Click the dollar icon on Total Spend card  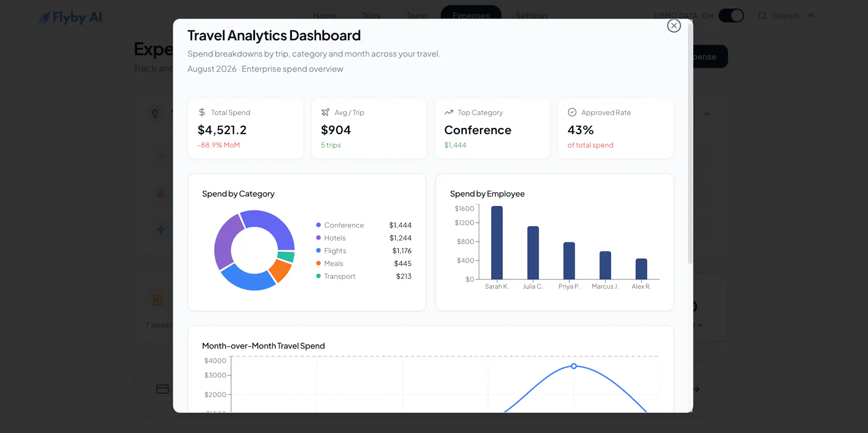click(x=202, y=112)
